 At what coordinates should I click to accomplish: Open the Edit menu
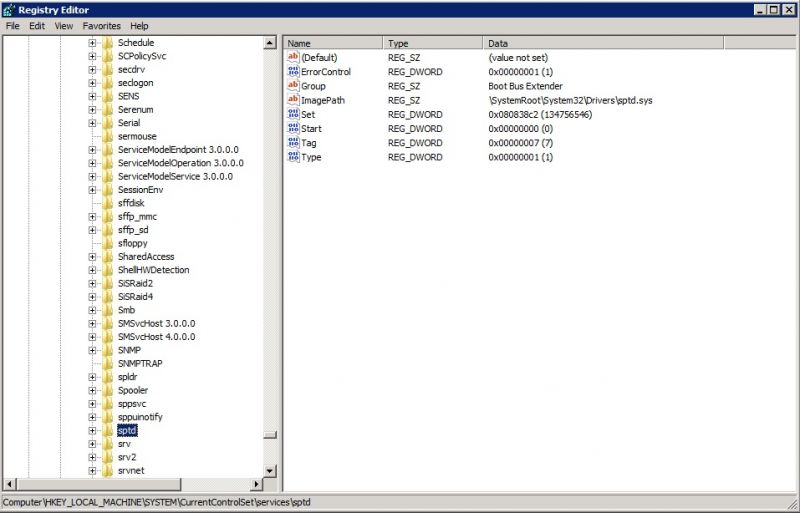pos(37,25)
